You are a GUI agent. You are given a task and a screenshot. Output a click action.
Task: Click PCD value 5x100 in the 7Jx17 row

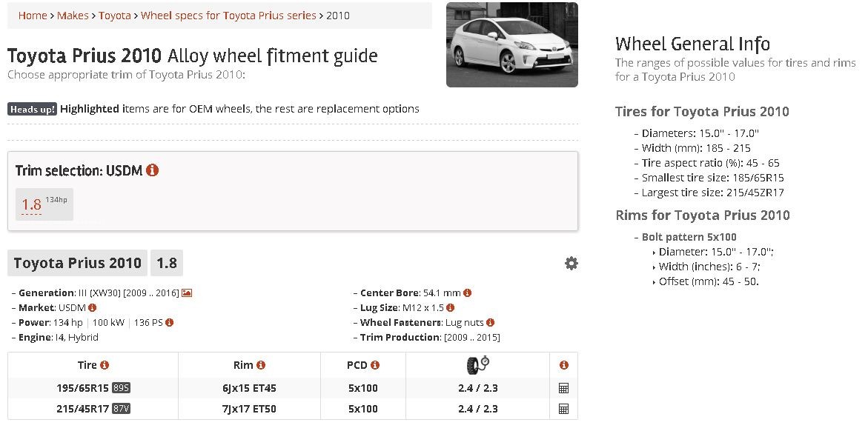tap(363, 409)
